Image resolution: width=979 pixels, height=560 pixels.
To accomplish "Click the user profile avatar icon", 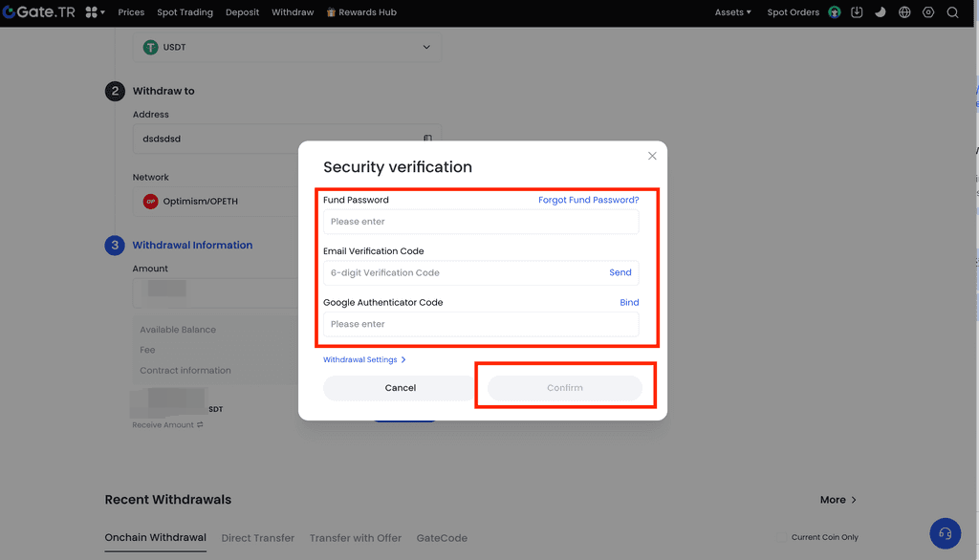I will (835, 12).
